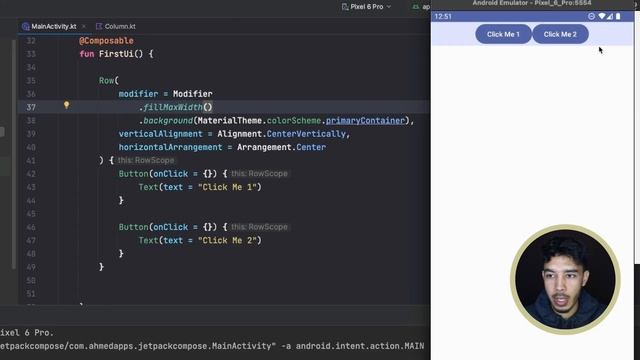This screenshot has height=360, width=640.
Task: Click the Column.kt file icon
Action: click(x=99, y=26)
